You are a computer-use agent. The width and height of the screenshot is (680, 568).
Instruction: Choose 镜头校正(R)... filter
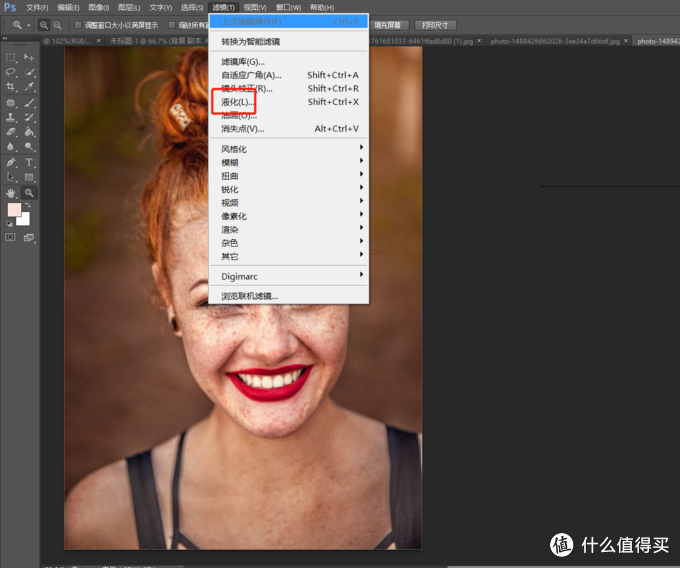point(289,88)
